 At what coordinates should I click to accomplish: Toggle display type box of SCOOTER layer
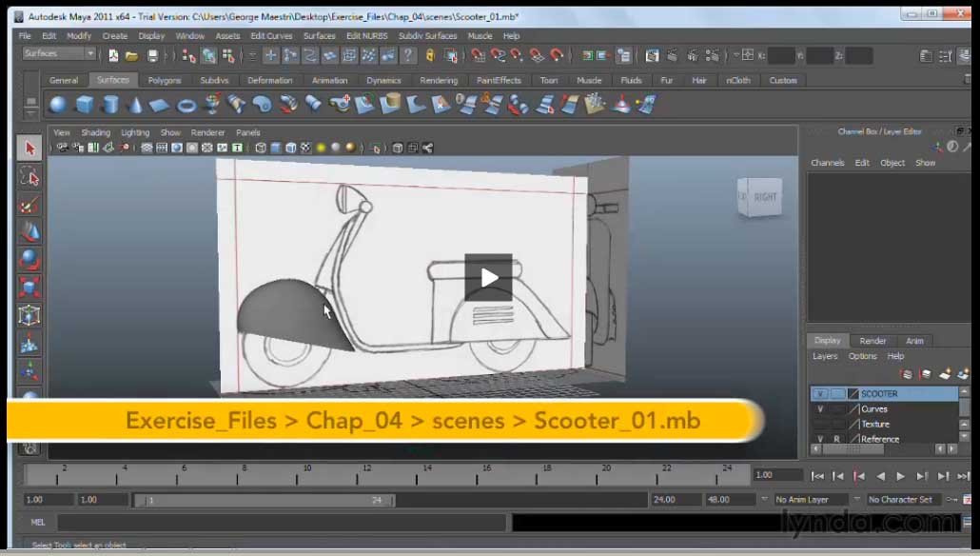tap(837, 394)
